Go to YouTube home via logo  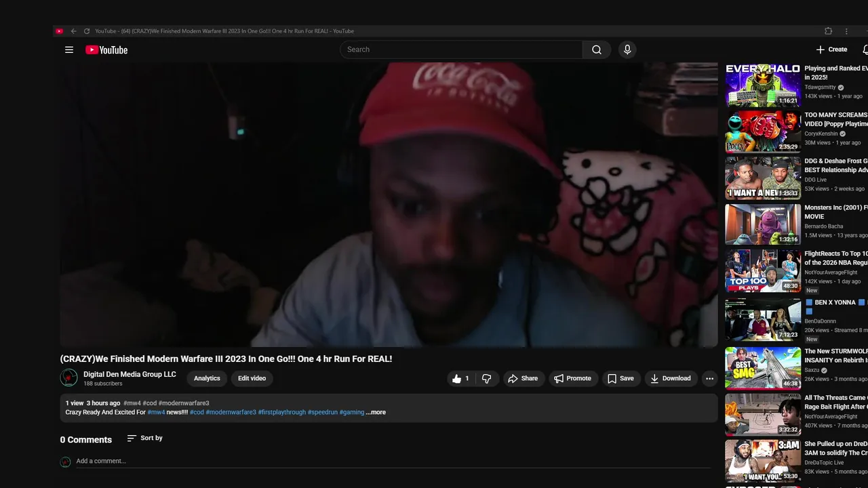[x=106, y=49]
